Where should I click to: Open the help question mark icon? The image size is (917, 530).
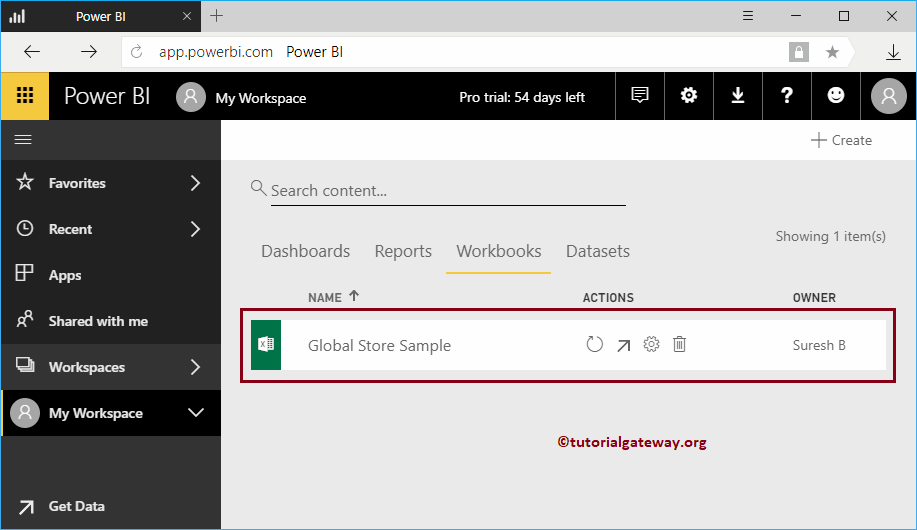[x=787, y=95]
